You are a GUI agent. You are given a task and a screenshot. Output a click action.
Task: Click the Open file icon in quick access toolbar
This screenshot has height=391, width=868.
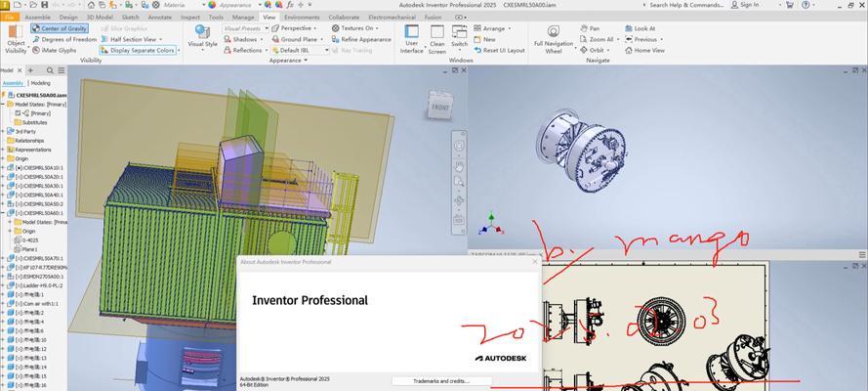[33, 5]
